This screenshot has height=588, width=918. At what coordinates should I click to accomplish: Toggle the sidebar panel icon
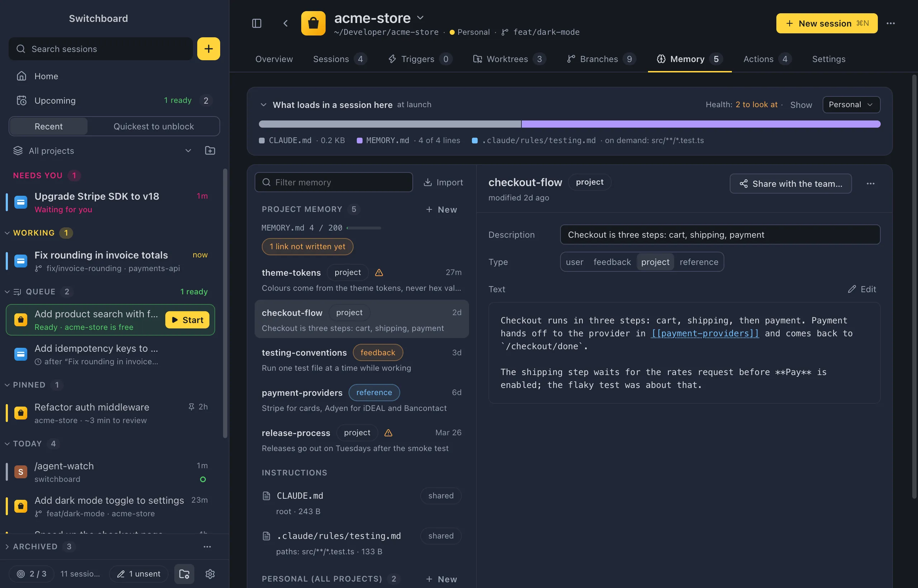point(257,23)
